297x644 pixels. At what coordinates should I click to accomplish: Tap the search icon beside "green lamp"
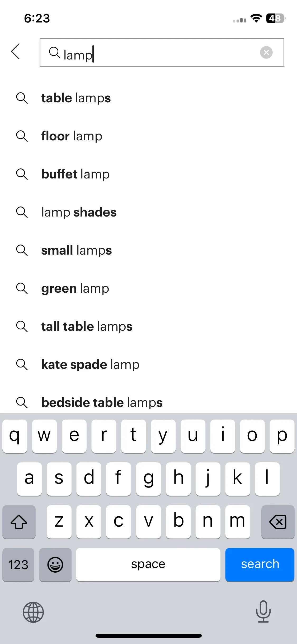[x=22, y=288]
